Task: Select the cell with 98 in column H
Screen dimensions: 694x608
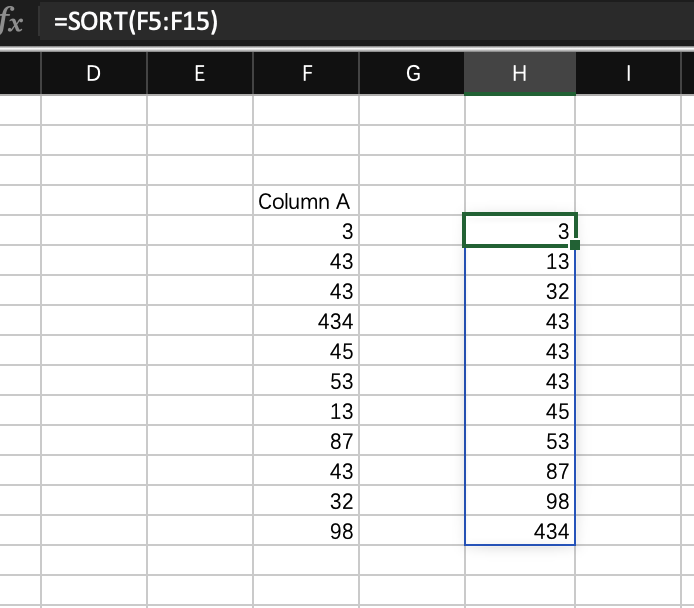Action: 519,502
